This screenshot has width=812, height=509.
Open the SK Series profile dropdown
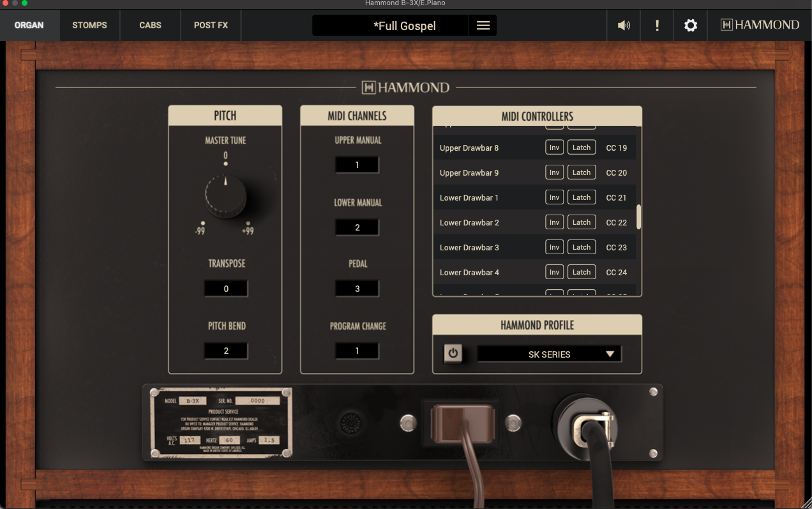point(549,354)
